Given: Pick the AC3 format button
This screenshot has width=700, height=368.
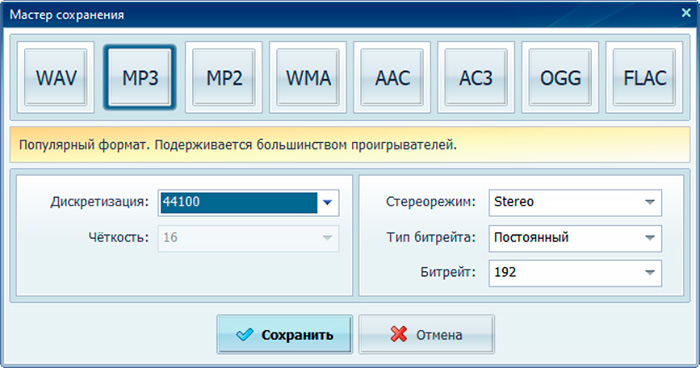Looking at the screenshot, I should [476, 77].
